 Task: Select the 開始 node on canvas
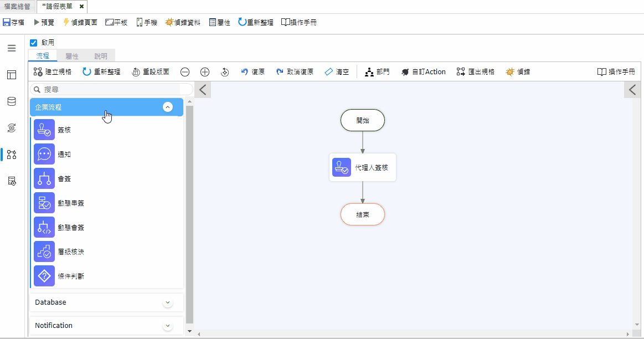click(x=363, y=120)
